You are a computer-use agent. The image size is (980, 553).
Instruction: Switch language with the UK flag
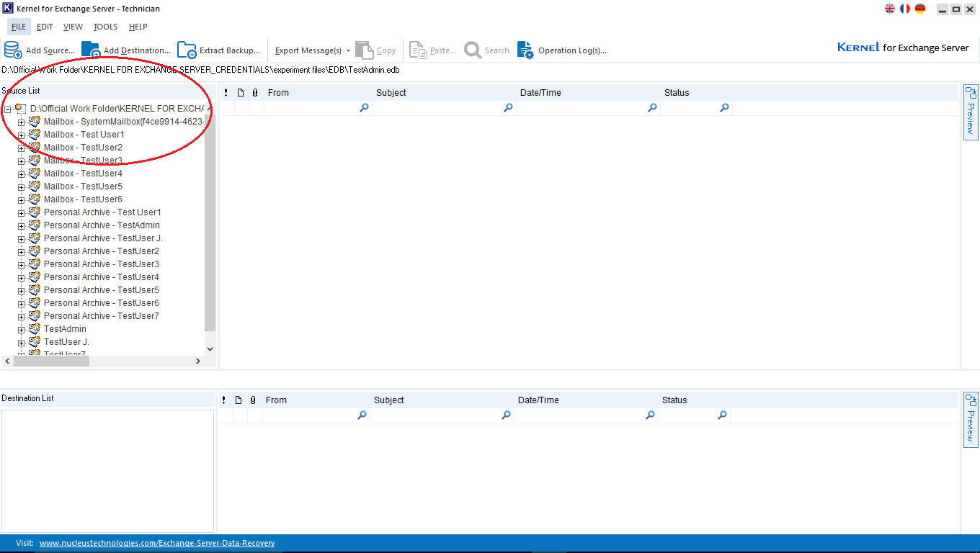(x=890, y=9)
